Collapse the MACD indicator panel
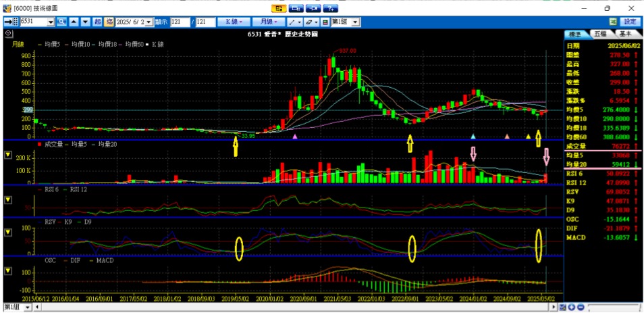The height and width of the screenshot is (313, 644). pos(8,271)
